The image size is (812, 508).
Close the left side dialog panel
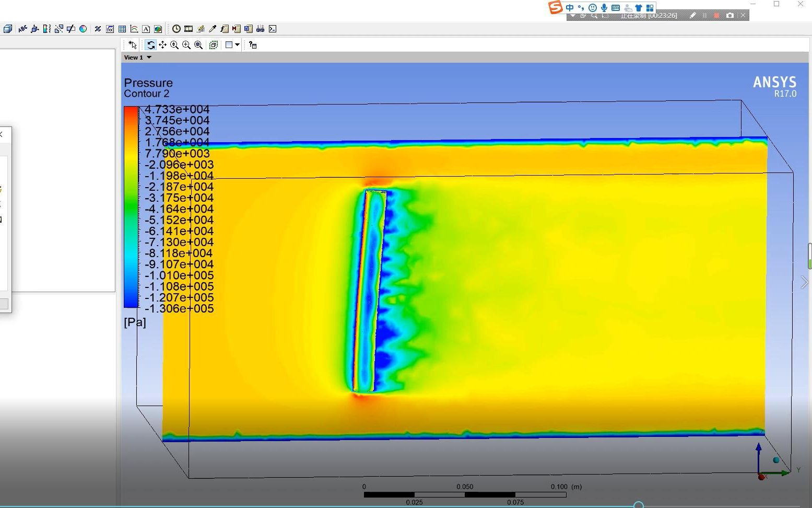point(2,134)
